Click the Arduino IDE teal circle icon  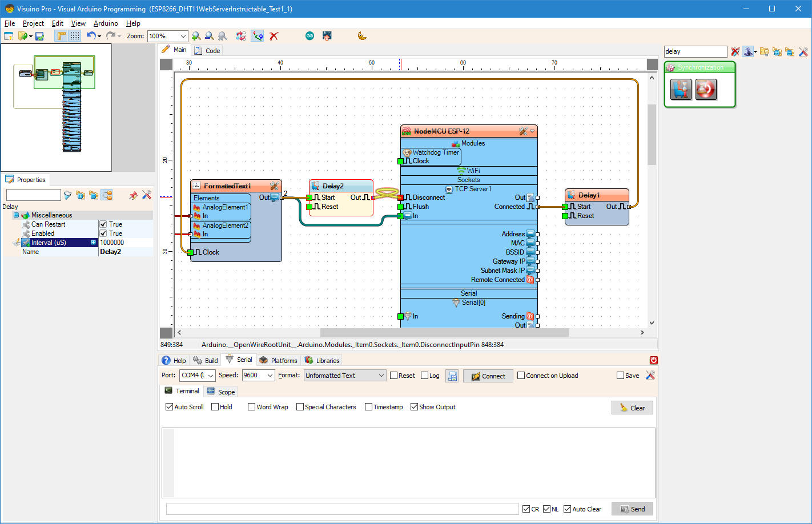(x=309, y=36)
